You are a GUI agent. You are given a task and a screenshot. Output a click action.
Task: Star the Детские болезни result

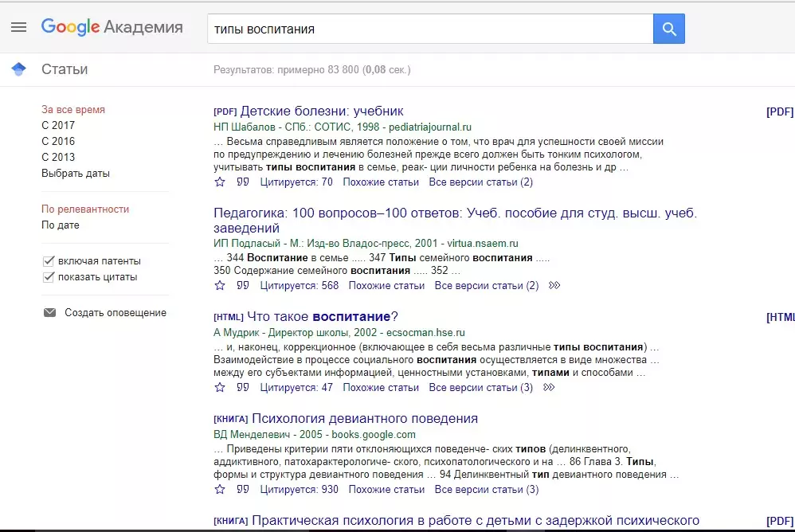tap(220, 182)
